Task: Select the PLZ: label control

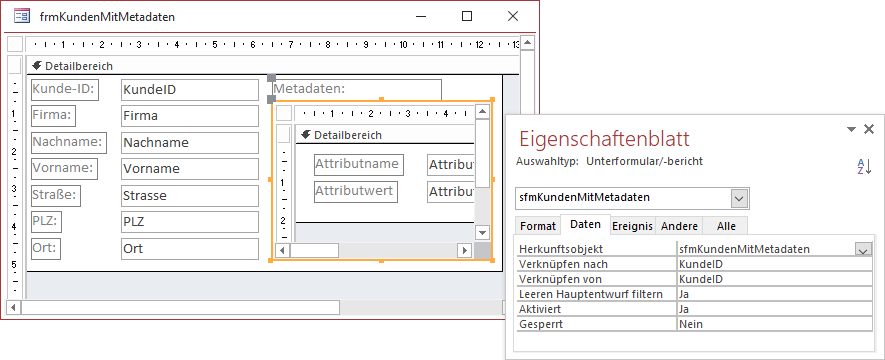Action: pyautogui.click(x=46, y=222)
